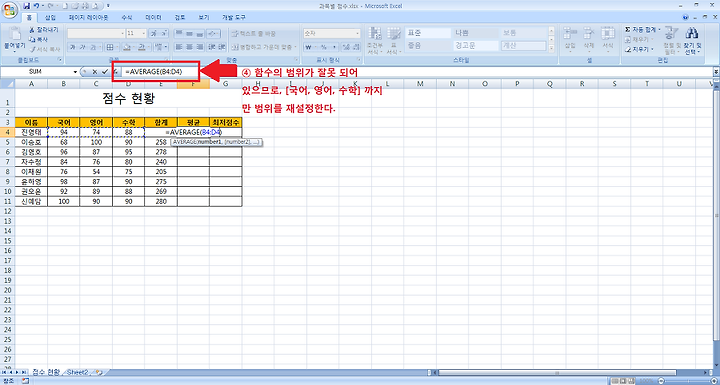Open font color picker

pos(142,47)
